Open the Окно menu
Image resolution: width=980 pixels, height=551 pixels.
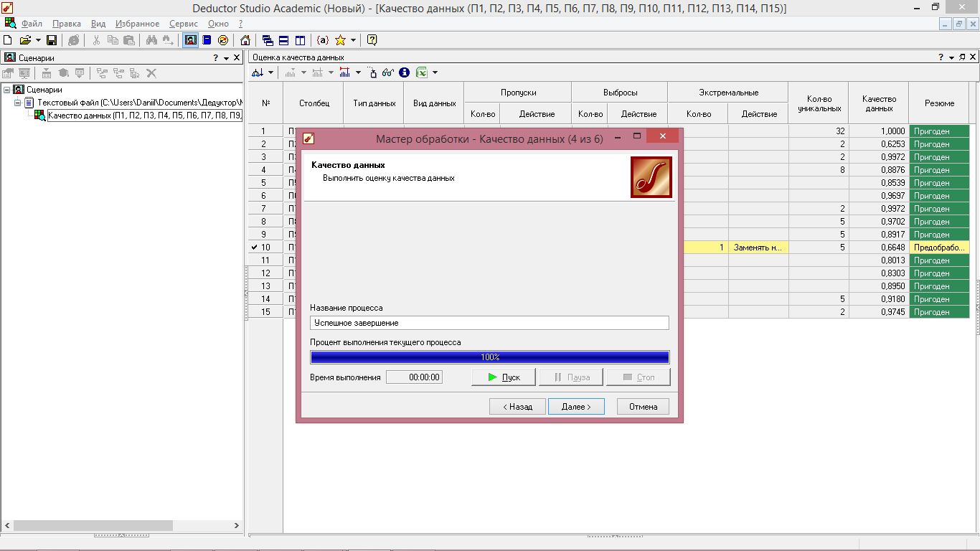click(218, 24)
